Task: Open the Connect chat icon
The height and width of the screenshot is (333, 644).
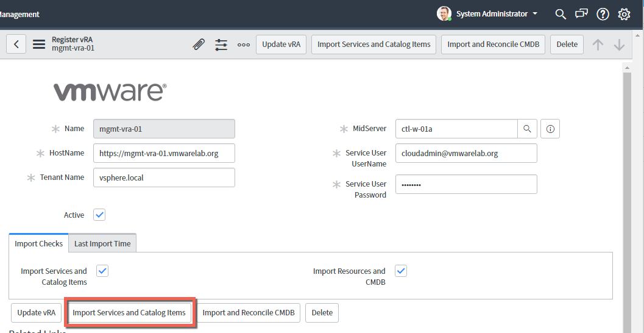Action: pyautogui.click(x=581, y=14)
